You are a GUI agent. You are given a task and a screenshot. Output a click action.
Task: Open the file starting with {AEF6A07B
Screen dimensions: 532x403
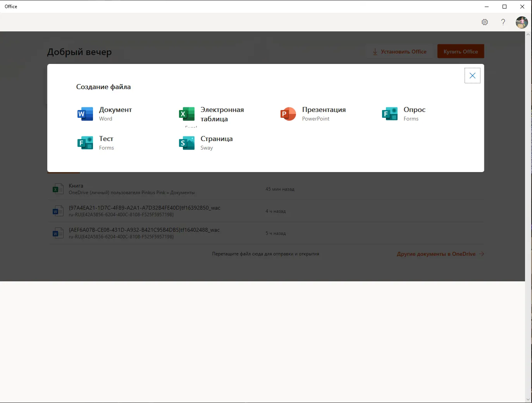coord(266,233)
